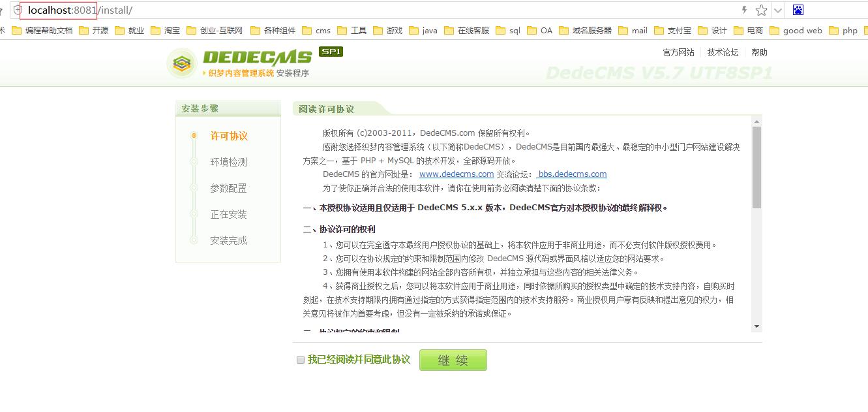Screen dimensions: 868x412
Task: Click the lightning bolt icon beside the address bar
Action: [x=745, y=10]
